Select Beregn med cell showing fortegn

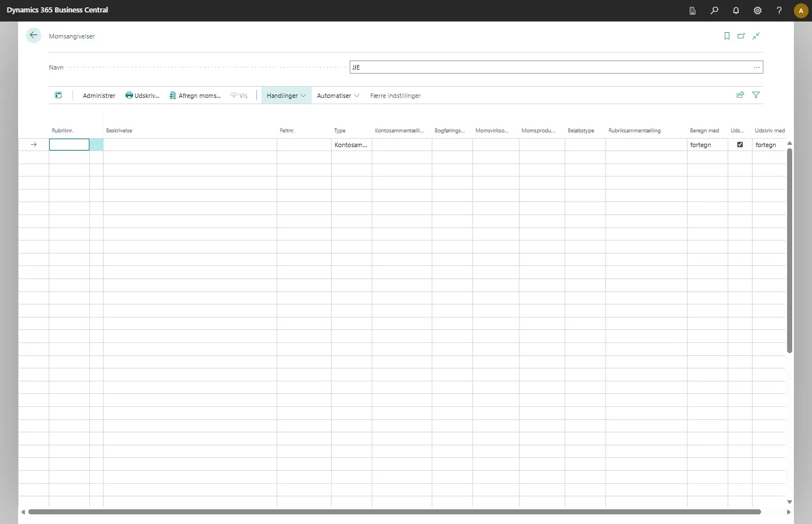[707, 145]
